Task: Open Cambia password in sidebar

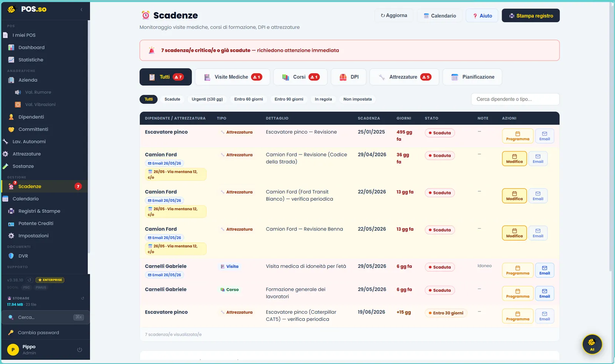Action: click(x=38, y=333)
